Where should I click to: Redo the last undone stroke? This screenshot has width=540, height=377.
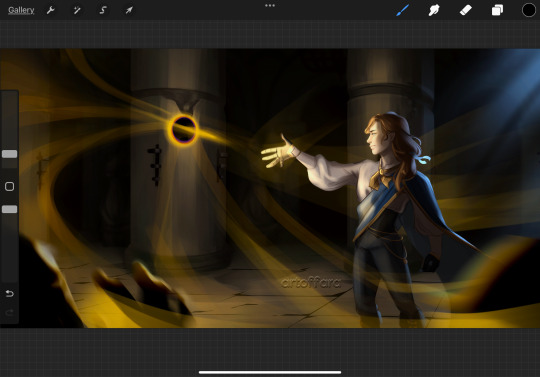click(10, 313)
